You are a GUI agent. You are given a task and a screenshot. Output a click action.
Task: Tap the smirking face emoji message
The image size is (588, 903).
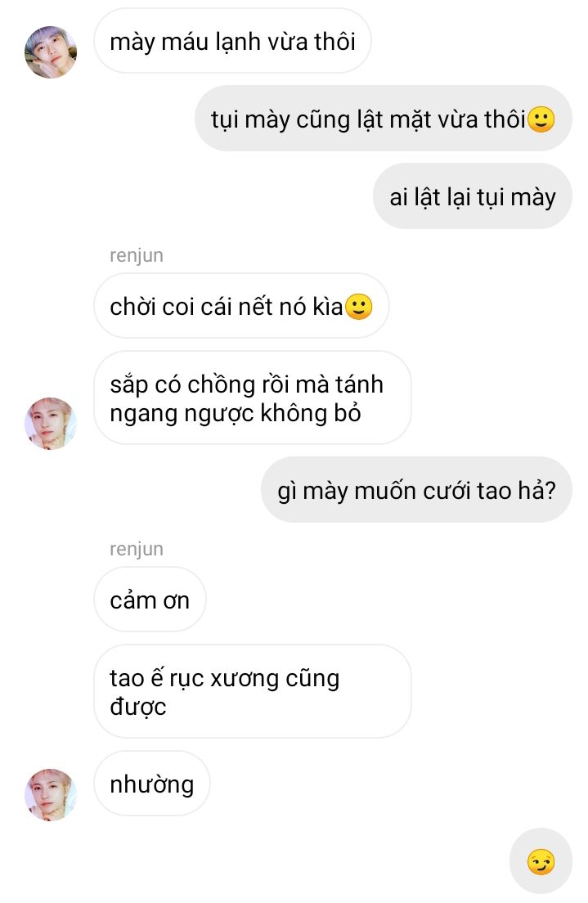(x=541, y=861)
